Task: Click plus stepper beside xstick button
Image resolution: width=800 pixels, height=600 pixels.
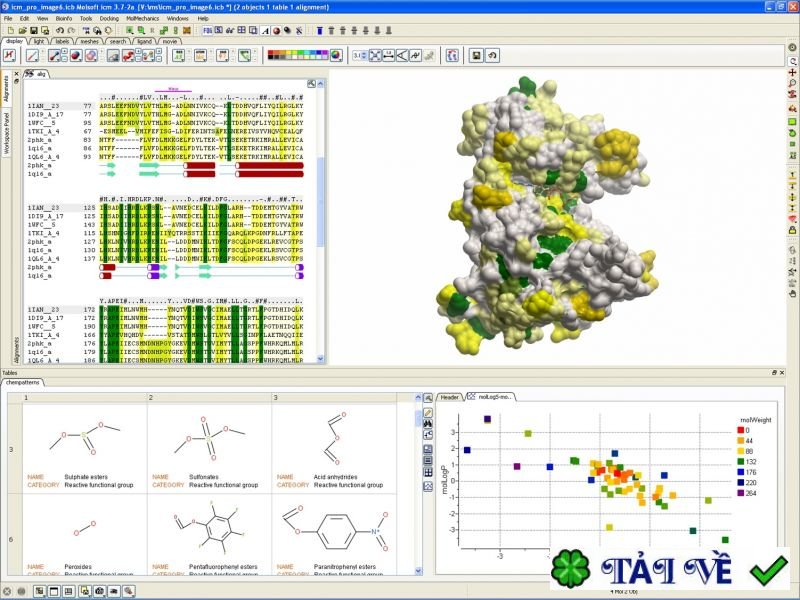Action: [64, 52]
